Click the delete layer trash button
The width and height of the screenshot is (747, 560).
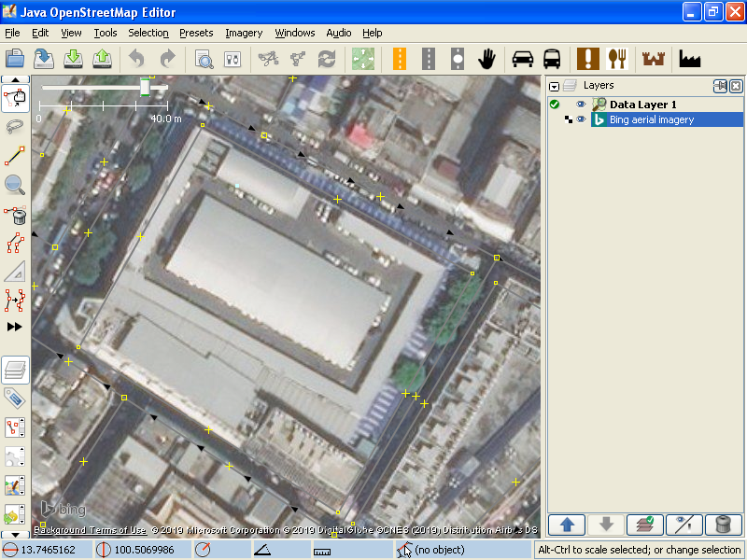coord(723,525)
